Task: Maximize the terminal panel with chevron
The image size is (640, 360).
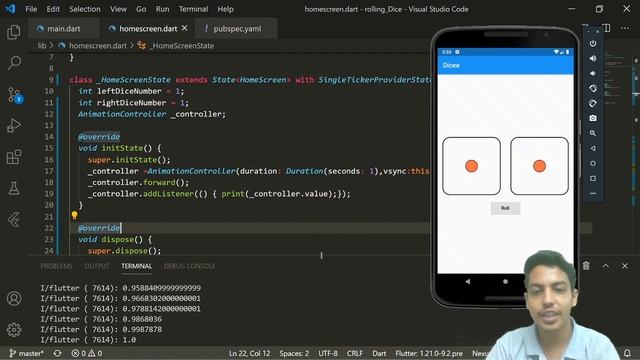Action: pos(606,266)
